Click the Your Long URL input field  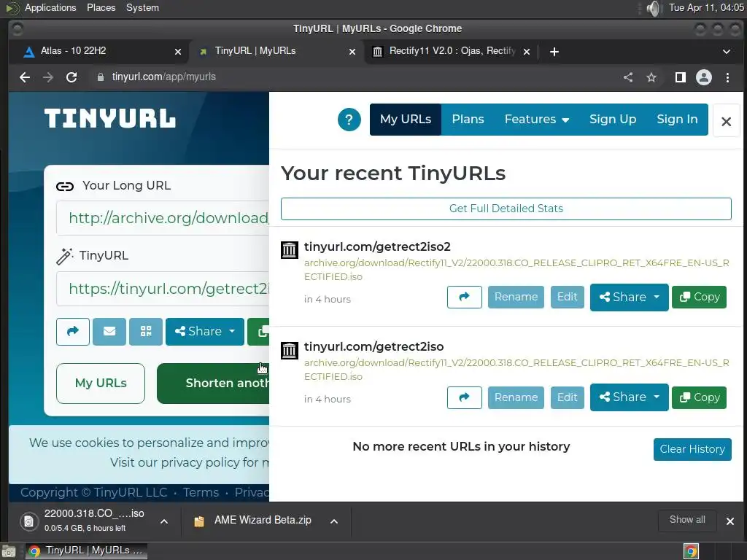163,218
